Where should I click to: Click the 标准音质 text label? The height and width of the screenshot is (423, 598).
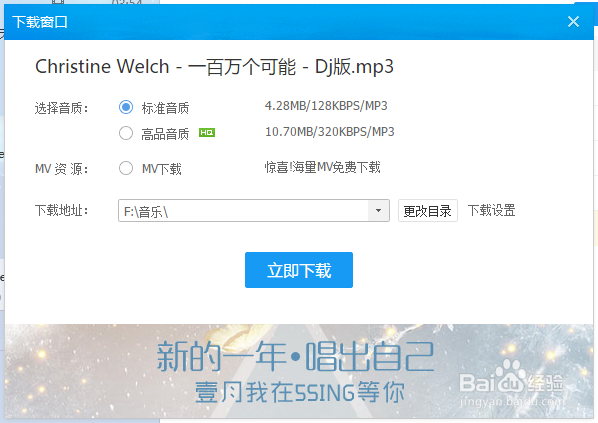click(165, 108)
